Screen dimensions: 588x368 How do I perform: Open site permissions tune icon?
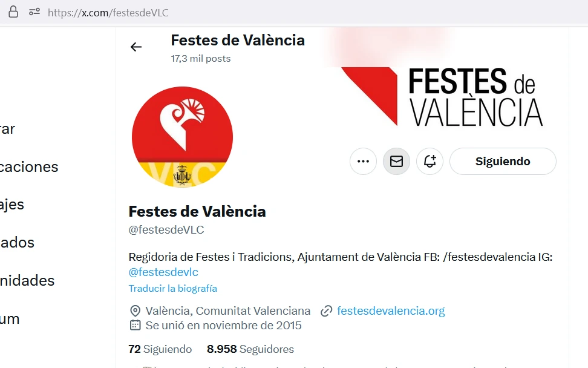34,12
